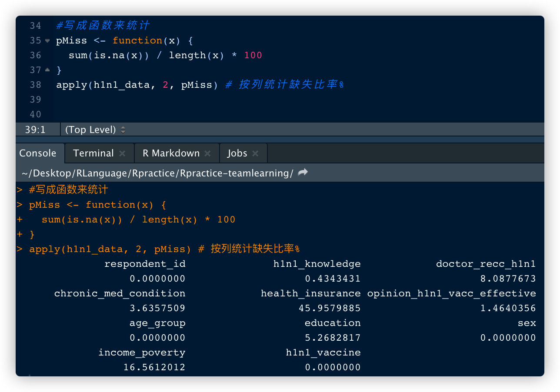The image size is (560, 392).
Task: Click the console 'apply(h1n1_data, 2, pMiss)' command
Action: click(110, 249)
